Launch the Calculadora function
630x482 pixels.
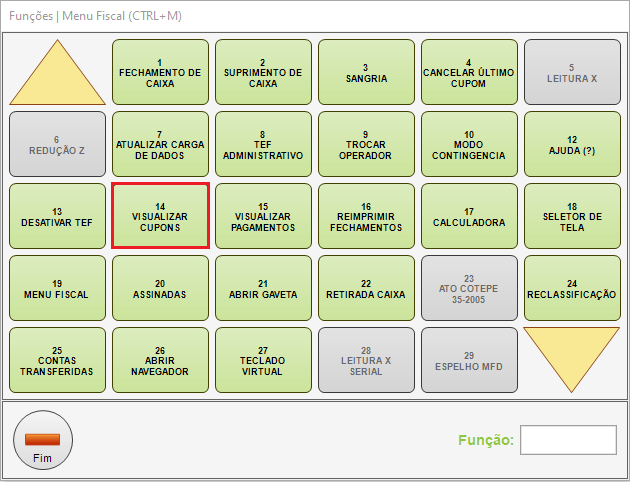coord(469,216)
